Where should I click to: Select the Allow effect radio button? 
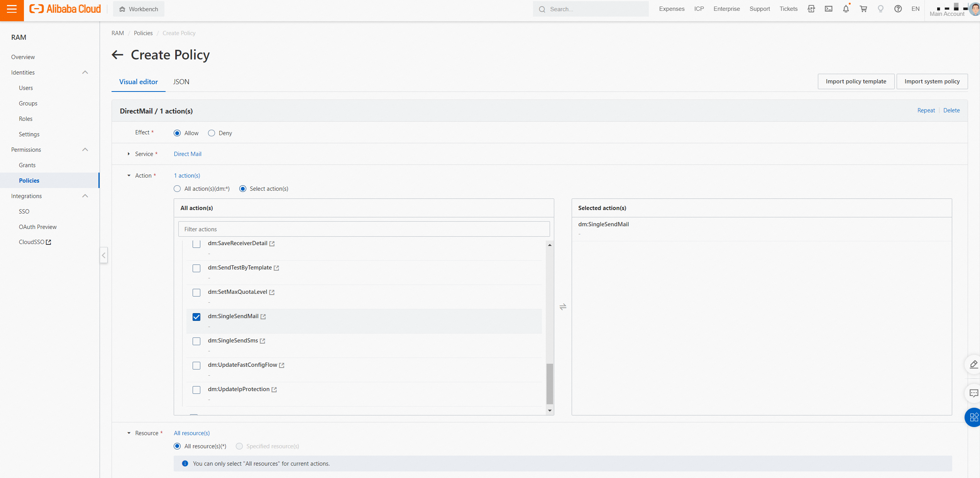click(177, 133)
